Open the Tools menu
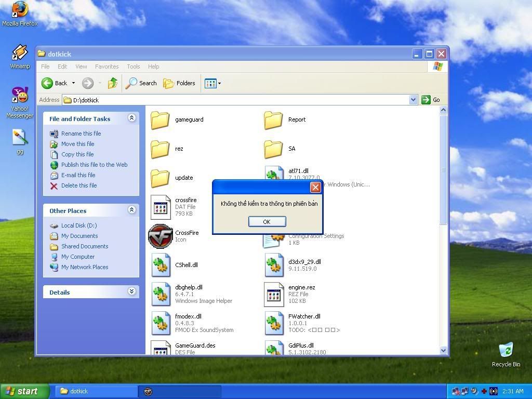This screenshot has height=399, width=532. click(x=133, y=66)
